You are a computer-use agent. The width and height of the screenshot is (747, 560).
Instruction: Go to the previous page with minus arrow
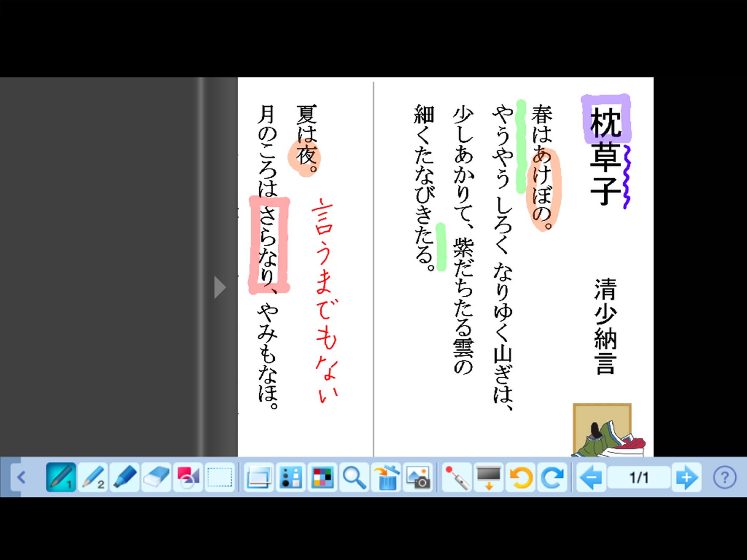tap(591, 477)
